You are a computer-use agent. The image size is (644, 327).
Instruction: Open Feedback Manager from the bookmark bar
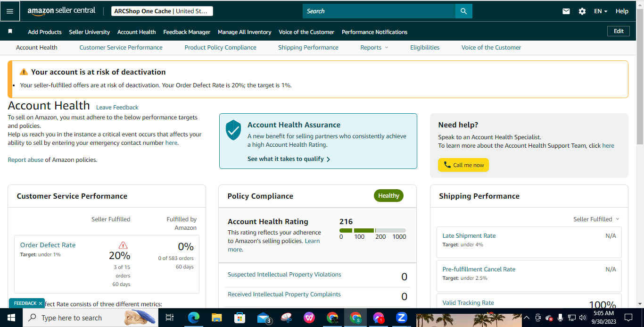coord(187,32)
